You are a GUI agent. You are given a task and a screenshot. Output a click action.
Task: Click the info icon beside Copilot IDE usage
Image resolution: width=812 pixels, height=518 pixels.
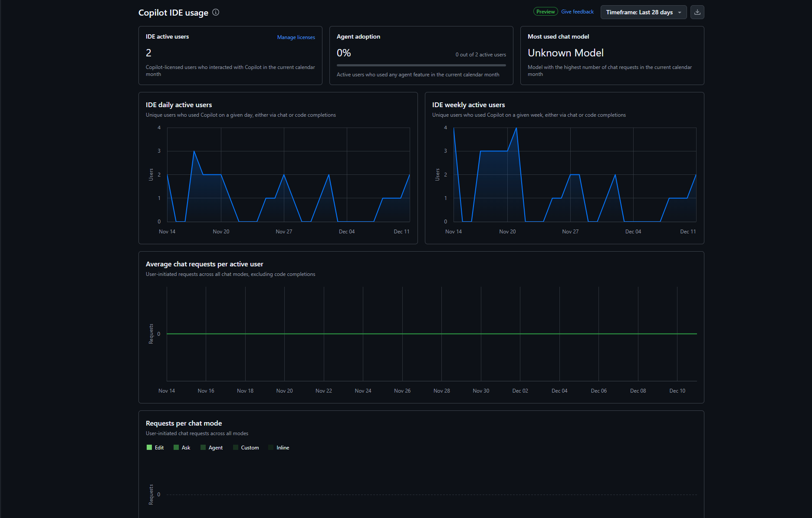(x=216, y=12)
